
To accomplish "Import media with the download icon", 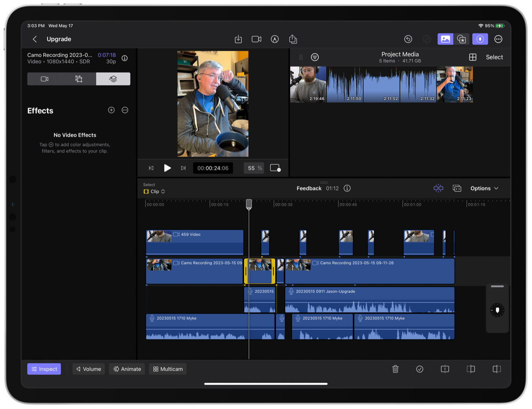I will pyautogui.click(x=239, y=39).
